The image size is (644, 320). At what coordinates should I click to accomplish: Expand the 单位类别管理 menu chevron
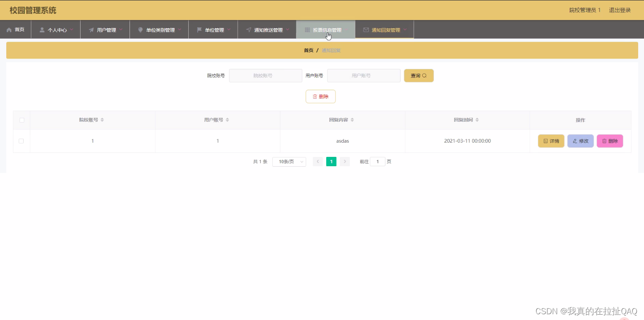(180, 30)
